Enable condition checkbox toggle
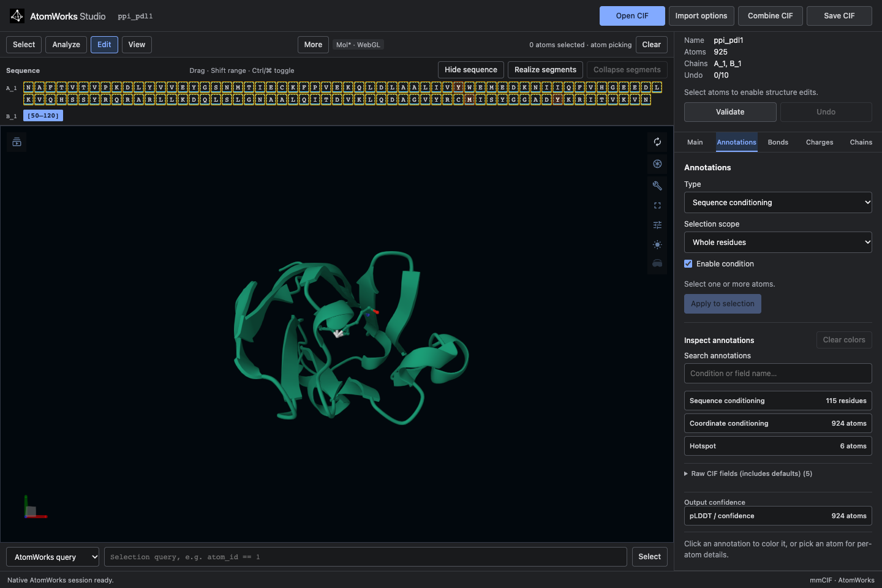 (x=688, y=264)
